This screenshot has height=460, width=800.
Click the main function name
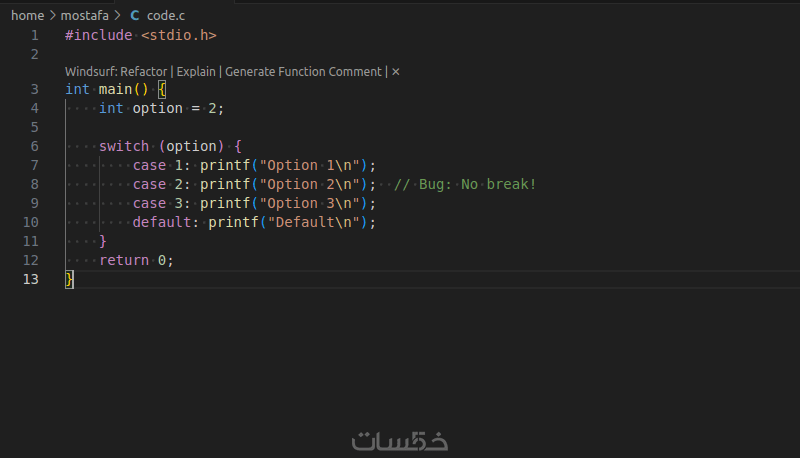pos(115,89)
